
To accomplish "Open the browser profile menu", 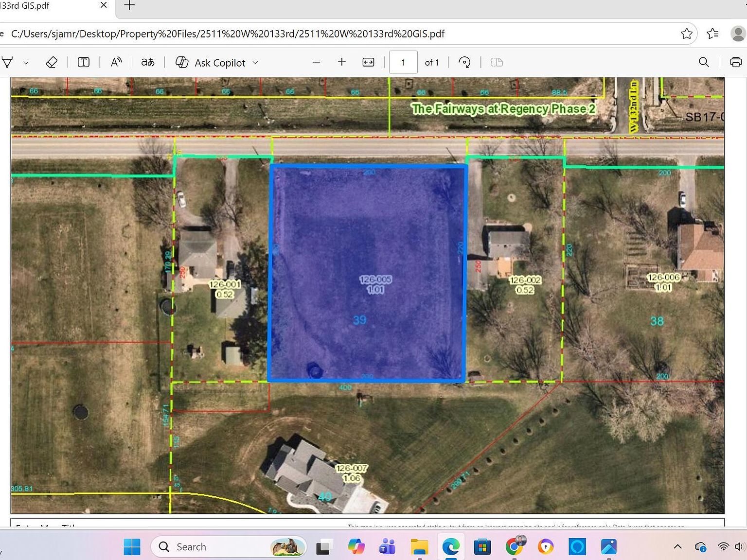I will (738, 34).
